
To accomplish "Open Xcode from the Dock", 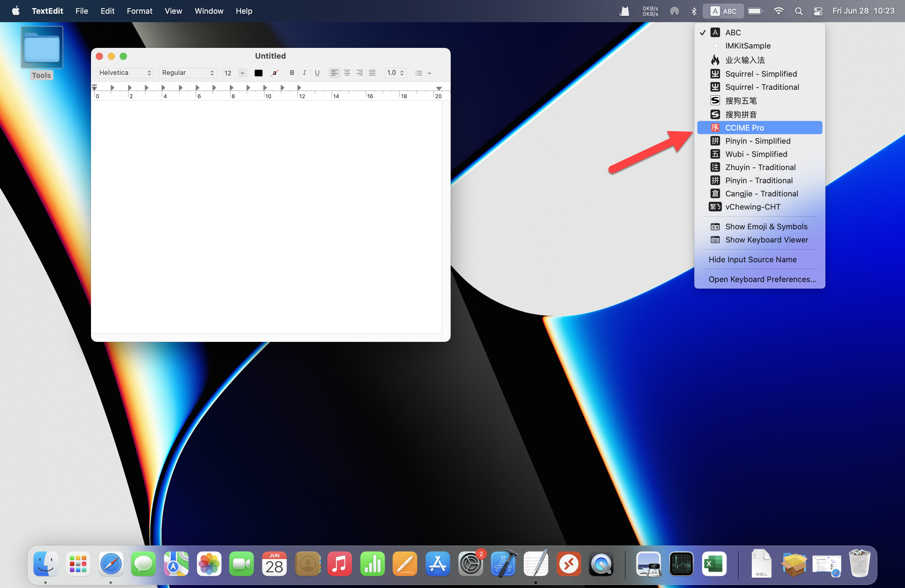I will click(503, 564).
